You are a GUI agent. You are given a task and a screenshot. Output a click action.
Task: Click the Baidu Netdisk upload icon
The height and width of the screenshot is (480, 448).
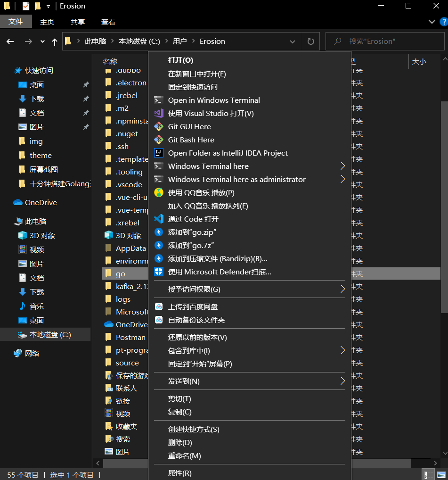coord(159,306)
